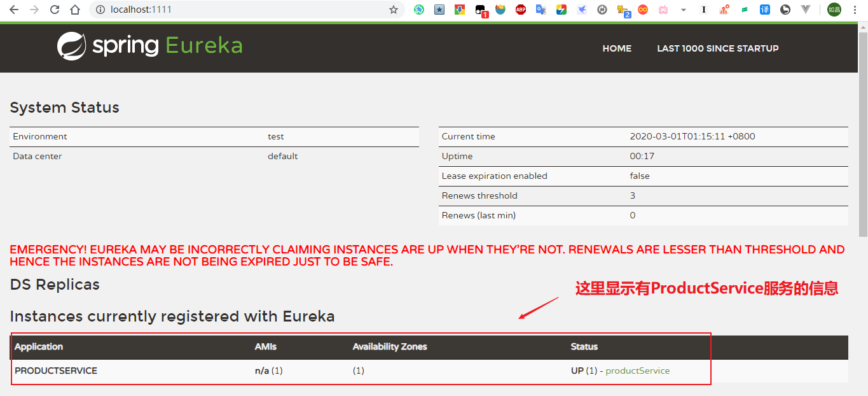Image resolution: width=868 pixels, height=396 pixels.
Task: Open the extension with the red 1 badge
Action: click(481, 10)
